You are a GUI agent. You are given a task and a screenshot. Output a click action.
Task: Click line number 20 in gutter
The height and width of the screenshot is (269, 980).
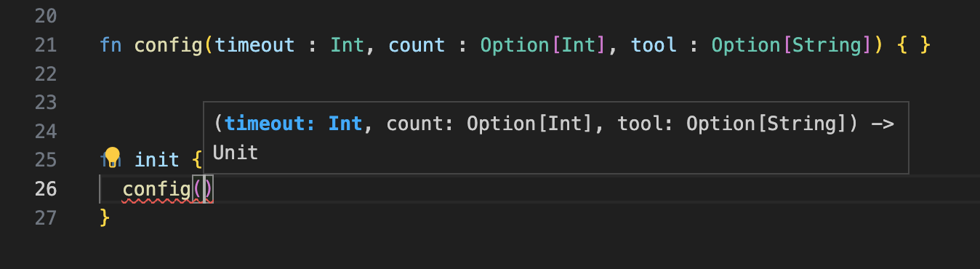coord(46,16)
